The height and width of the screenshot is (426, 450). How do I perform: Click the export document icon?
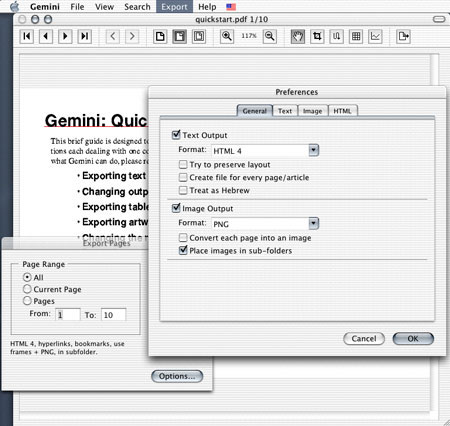(404, 36)
